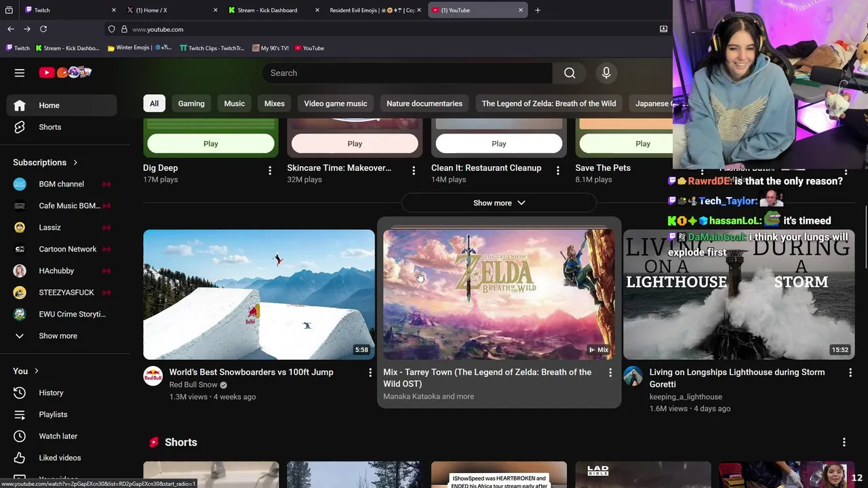Screen dimensions: 868x488
Task: Reload the page
Action: point(43,29)
